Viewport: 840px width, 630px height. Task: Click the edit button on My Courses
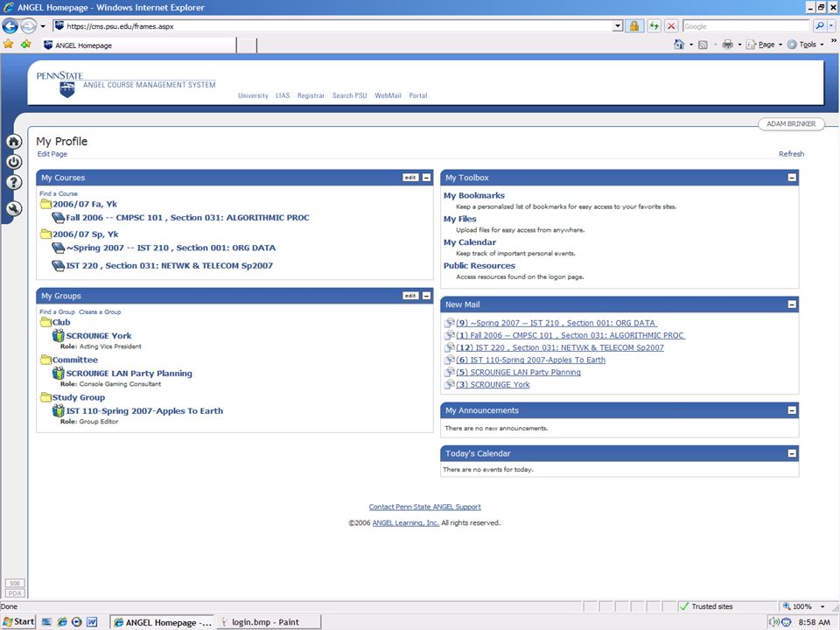[410, 178]
